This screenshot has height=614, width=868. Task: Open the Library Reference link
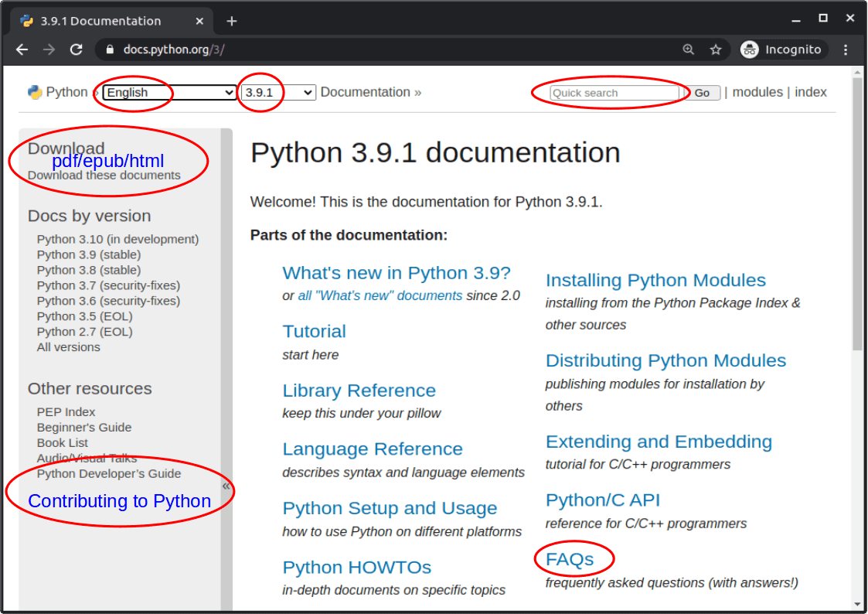359,391
